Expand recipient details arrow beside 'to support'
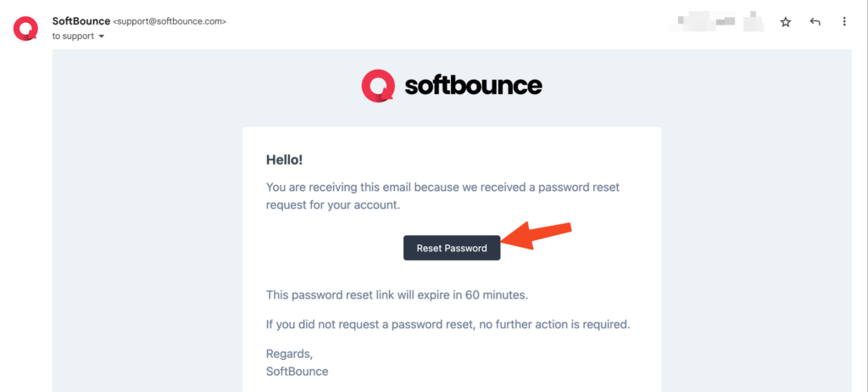This screenshot has height=392, width=868. coord(102,36)
